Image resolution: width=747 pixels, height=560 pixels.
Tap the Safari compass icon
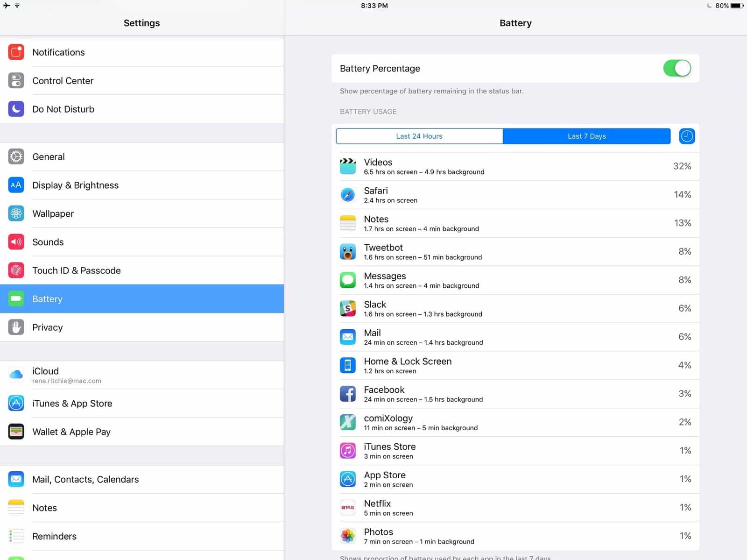point(348,194)
